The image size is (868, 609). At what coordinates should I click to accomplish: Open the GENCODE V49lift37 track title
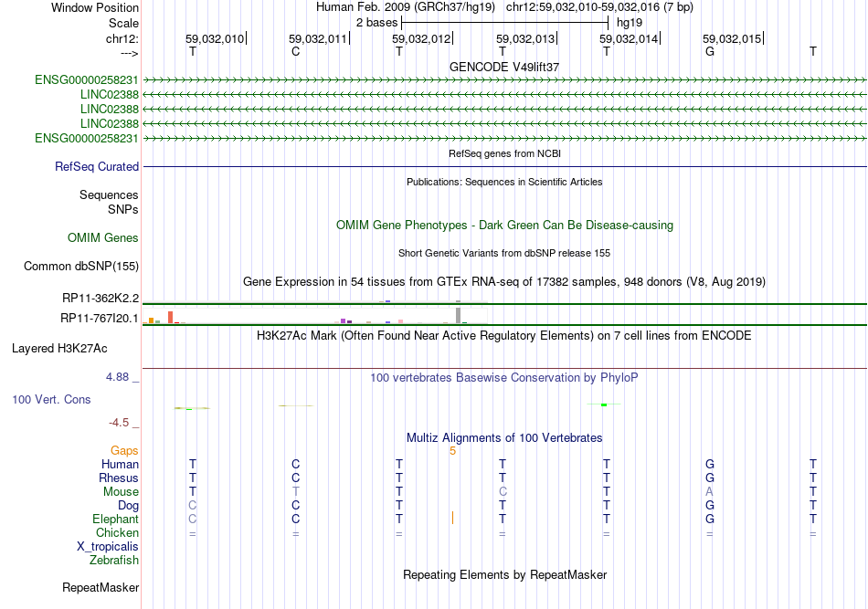(x=504, y=67)
